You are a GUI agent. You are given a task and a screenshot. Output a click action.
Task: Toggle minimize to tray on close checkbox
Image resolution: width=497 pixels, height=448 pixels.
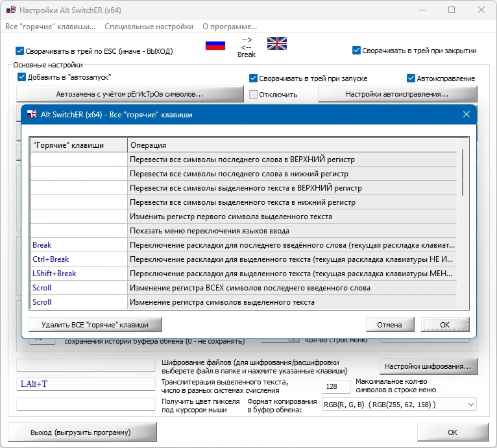pyautogui.click(x=356, y=51)
